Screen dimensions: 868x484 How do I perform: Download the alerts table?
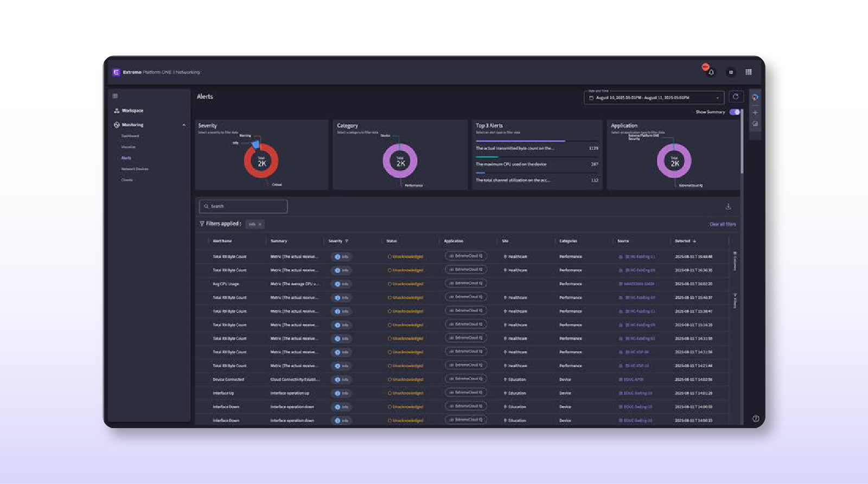click(x=729, y=206)
